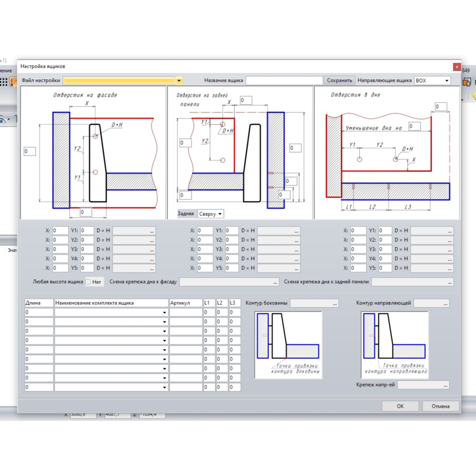Click the Контур боковины preview image

pyautogui.click(x=288, y=345)
